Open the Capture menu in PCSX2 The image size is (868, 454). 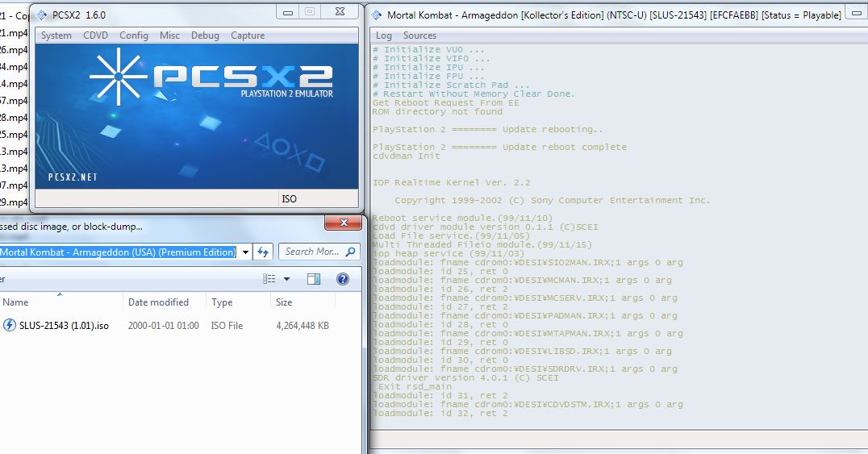[x=248, y=35]
